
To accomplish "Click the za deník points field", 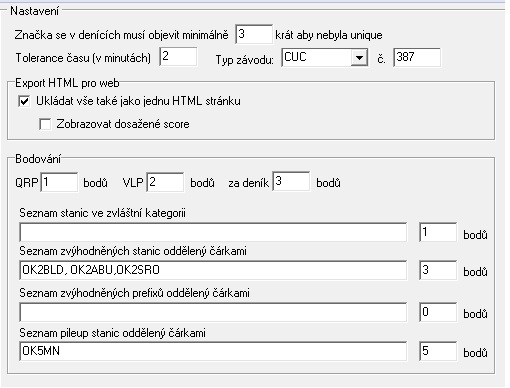I will pos(291,181).
